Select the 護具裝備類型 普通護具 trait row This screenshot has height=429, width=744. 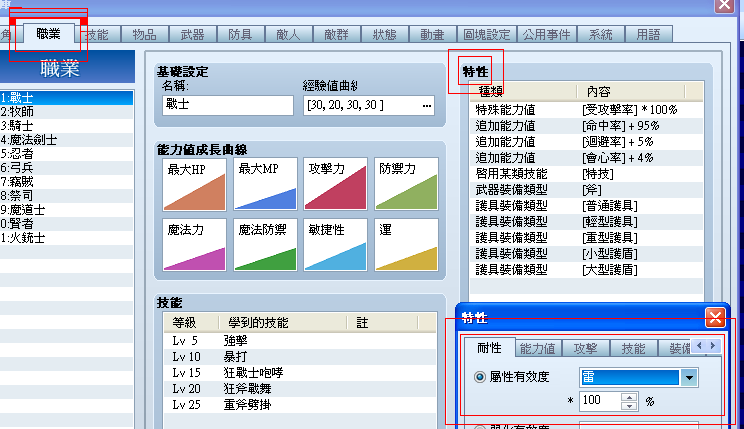586,206
